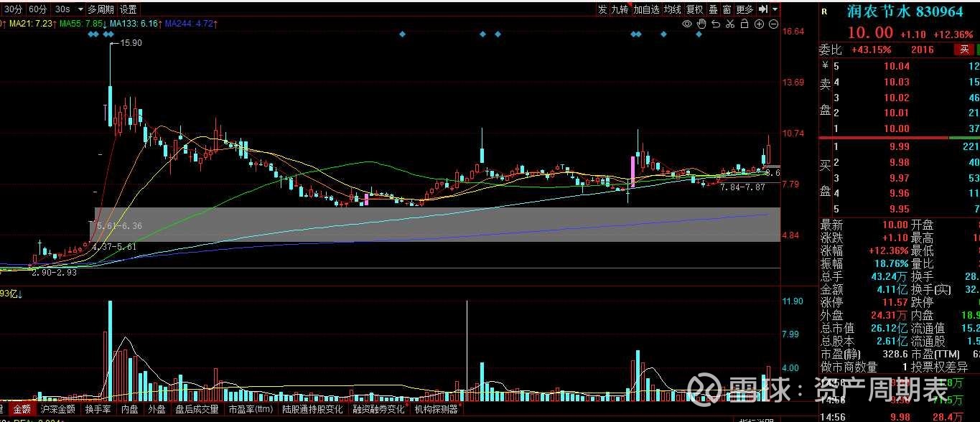Select the scissors cut tool icon
The height and width of the screenshot is (422, 980).
click(x=730, y=24)
